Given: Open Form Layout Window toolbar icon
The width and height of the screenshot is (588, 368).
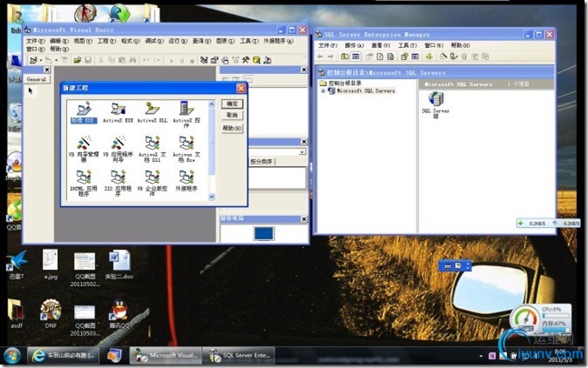Looking at the screenshot, I should (x=225, y=60).
